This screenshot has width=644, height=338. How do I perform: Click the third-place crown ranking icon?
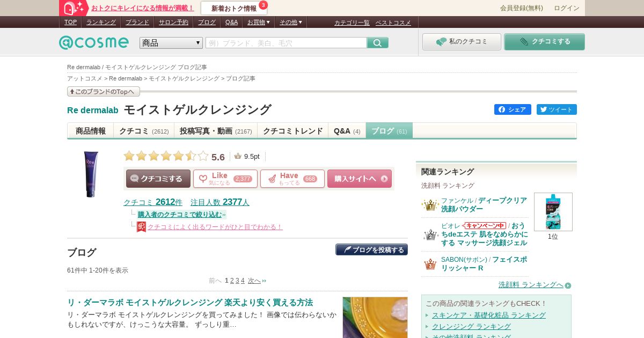click(x=430, y=264)
